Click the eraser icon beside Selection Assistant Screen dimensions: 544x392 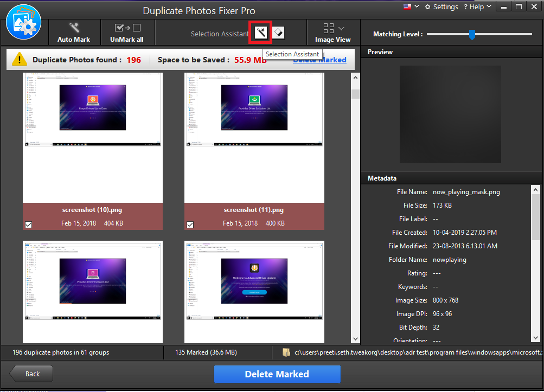click(278, 33)
